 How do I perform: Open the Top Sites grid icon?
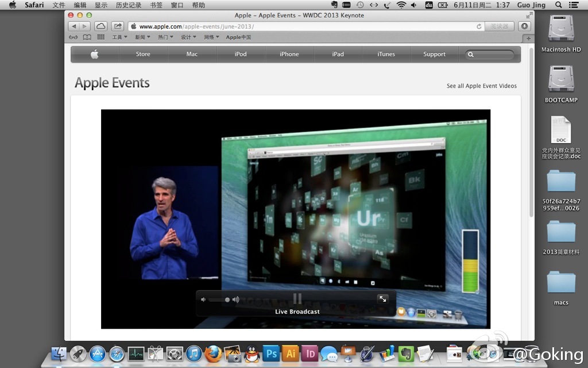[101, 37]
